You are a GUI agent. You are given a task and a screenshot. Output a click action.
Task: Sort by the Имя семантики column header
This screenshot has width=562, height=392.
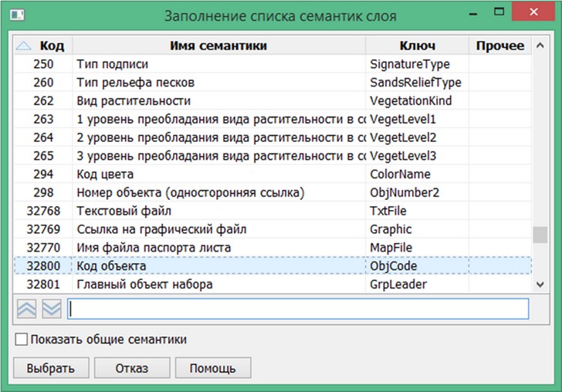coord(218,46)
